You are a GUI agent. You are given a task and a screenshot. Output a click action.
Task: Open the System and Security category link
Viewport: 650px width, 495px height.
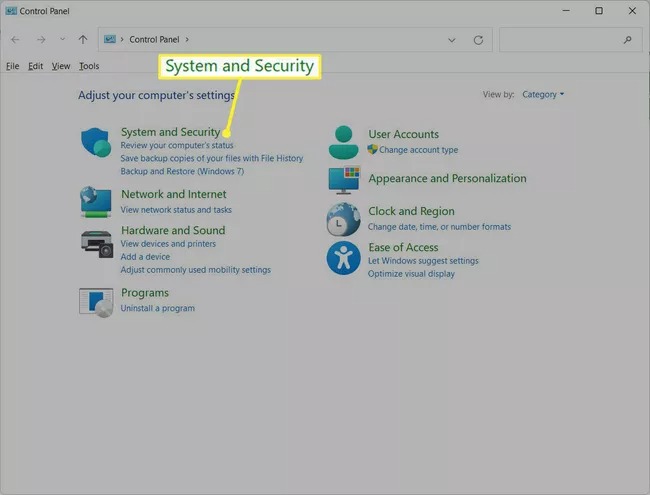tap(170, 132)
